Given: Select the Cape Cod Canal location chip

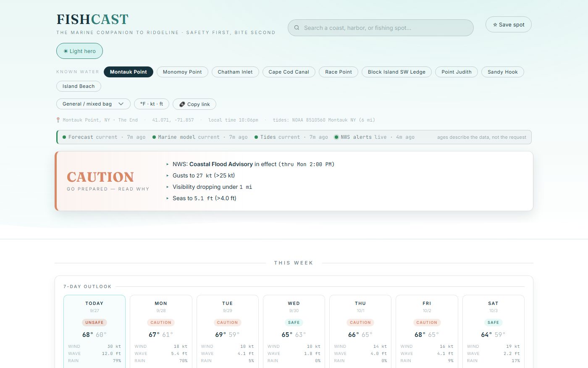Looking at the screenshot, I should tap(289, 72).
